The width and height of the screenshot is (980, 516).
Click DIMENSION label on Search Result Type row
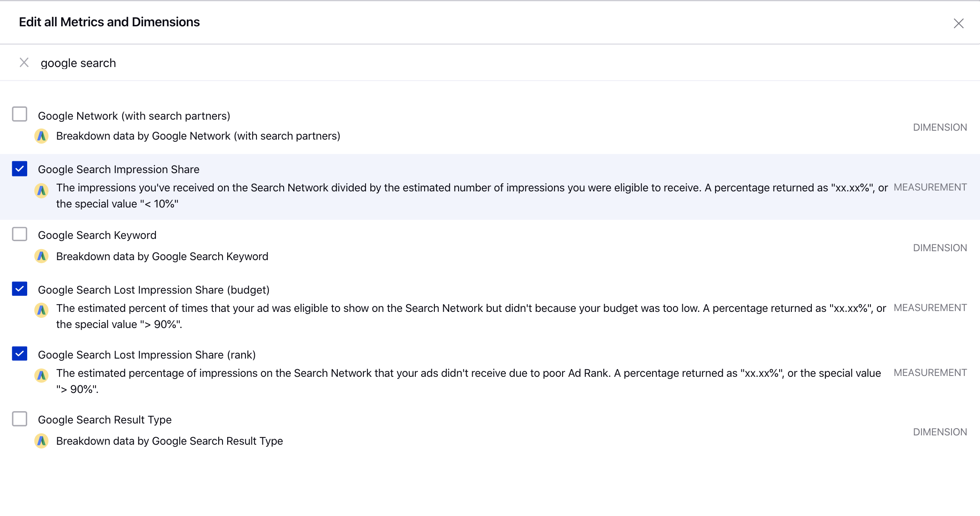(x=940, y=432)
